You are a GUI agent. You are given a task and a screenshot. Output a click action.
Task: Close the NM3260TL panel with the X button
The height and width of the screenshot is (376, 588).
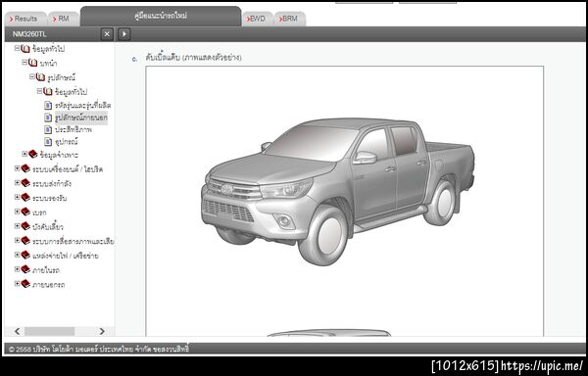107,34
